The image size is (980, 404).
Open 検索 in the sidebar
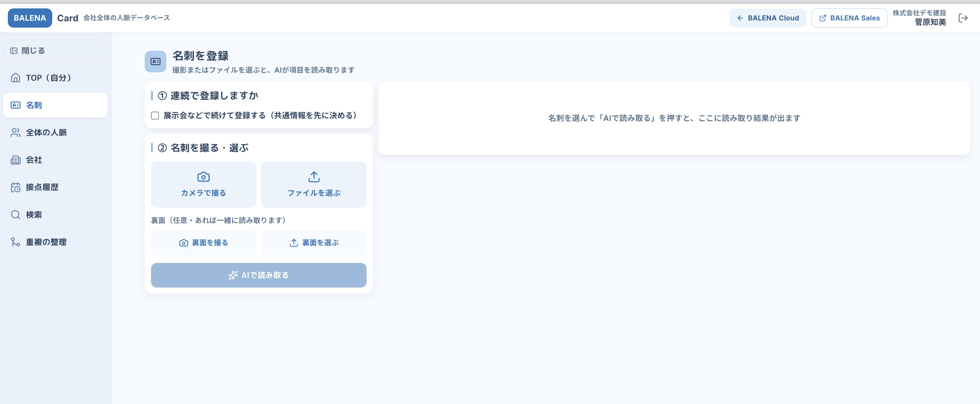click(x=55, y=215)
